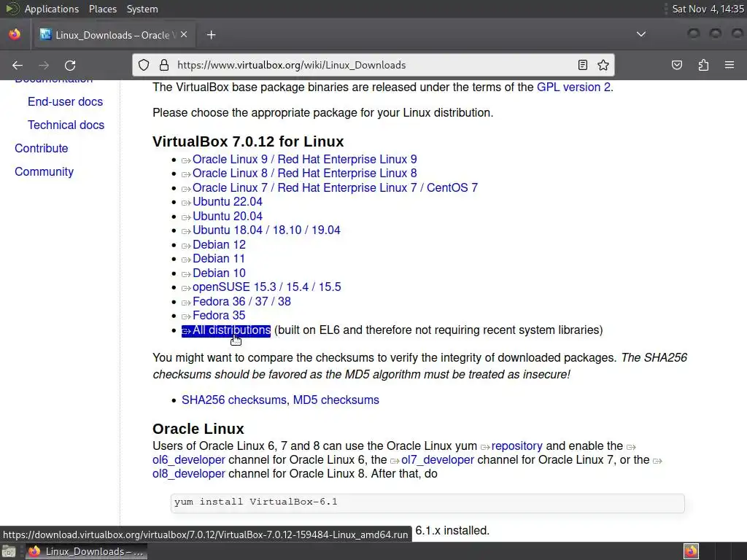This screenshot has height=560, width=747.
Task: Close the Linux_Downloads tab
Action: coord(184,35)
